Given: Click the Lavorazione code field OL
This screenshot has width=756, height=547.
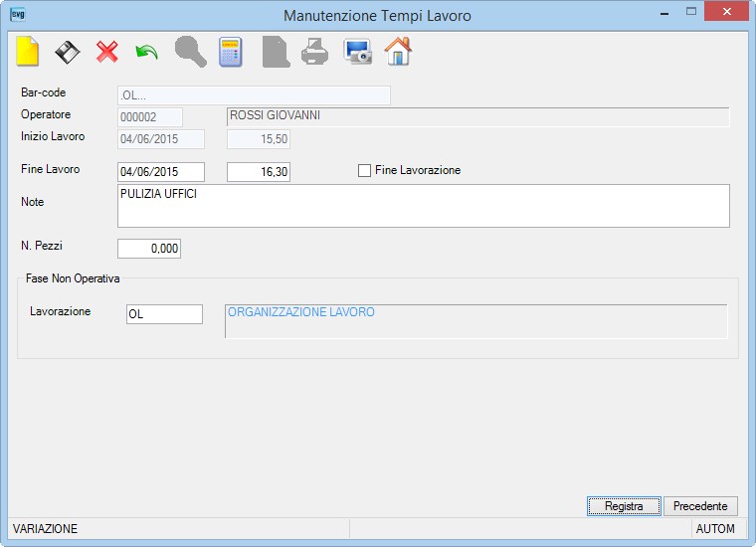Looking at the screenshot, I should [164, 314].
